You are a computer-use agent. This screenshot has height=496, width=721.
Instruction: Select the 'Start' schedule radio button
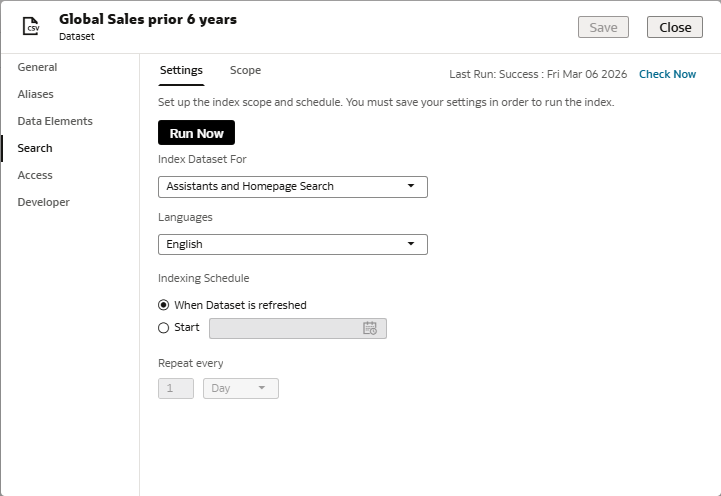pyautogui.click(x=164, y=327)
